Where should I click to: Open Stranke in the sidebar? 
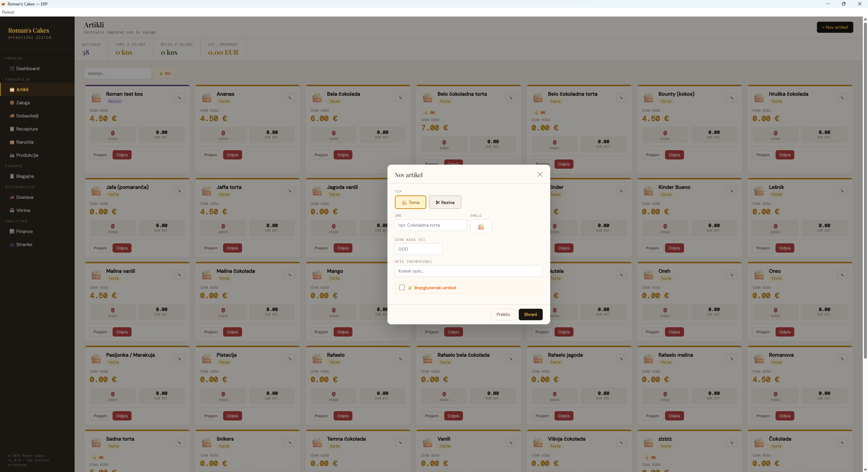(37, 245)
